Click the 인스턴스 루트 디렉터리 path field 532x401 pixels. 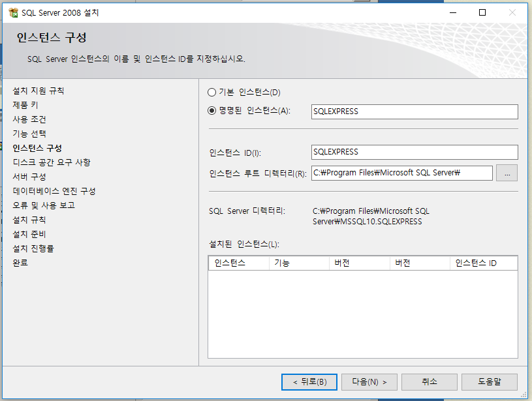pyautogui.click(x=401, y=173)
